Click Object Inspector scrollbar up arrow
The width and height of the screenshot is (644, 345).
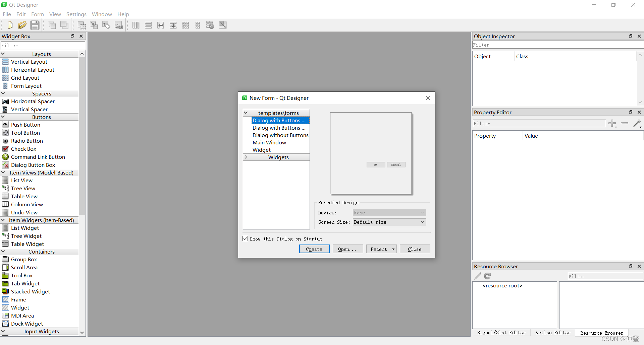pos(640,55)
